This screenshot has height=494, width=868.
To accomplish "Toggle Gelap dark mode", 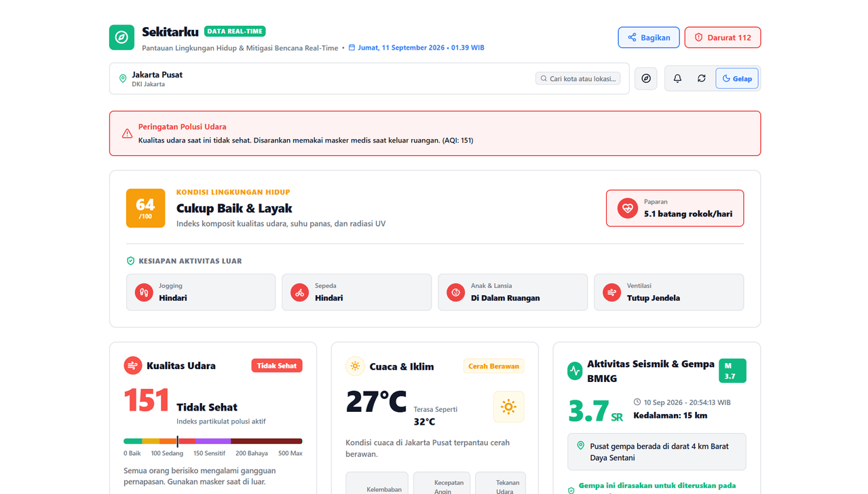I will [x=737, y=79].
